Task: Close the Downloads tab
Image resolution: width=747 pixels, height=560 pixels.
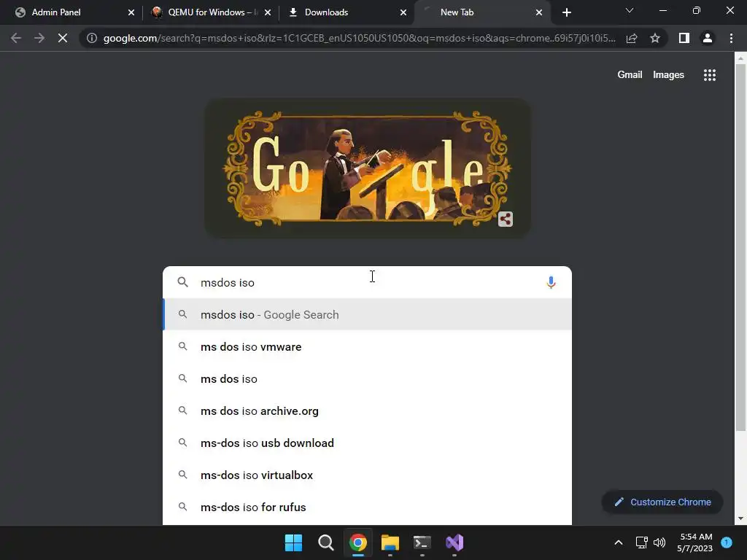Action: coord(403,12)
